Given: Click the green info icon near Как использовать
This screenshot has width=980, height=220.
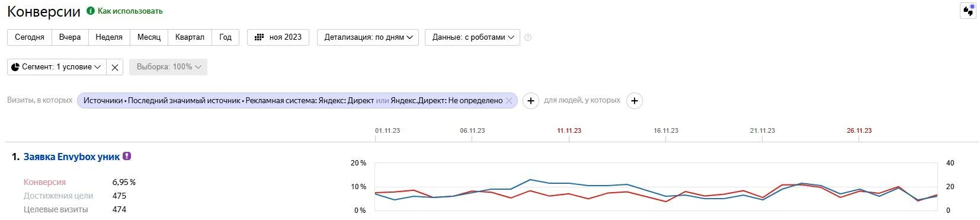Looking at the screenshot, I should coord(91,11).
